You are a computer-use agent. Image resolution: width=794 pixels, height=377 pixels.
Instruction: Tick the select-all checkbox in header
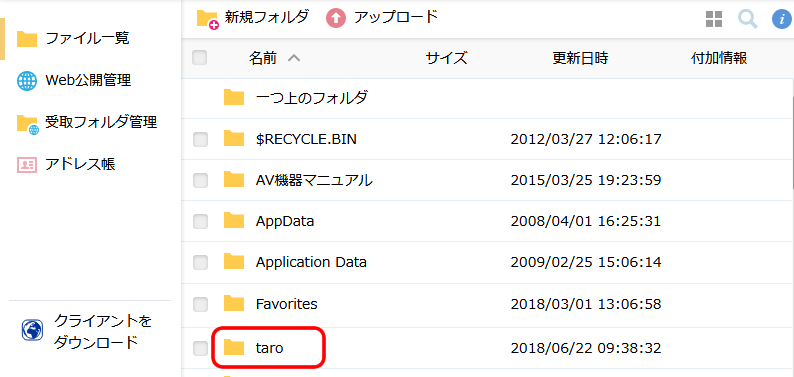click(x=200, y=58)
